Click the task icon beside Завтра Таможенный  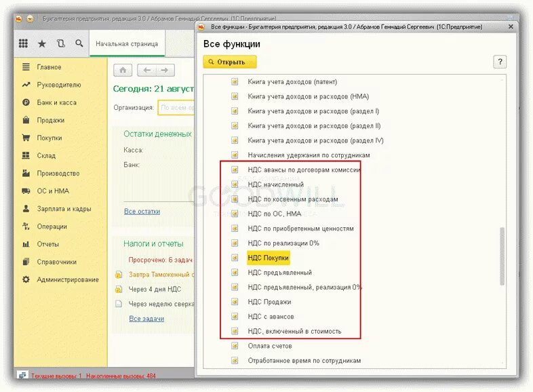(x=119, y=275)
